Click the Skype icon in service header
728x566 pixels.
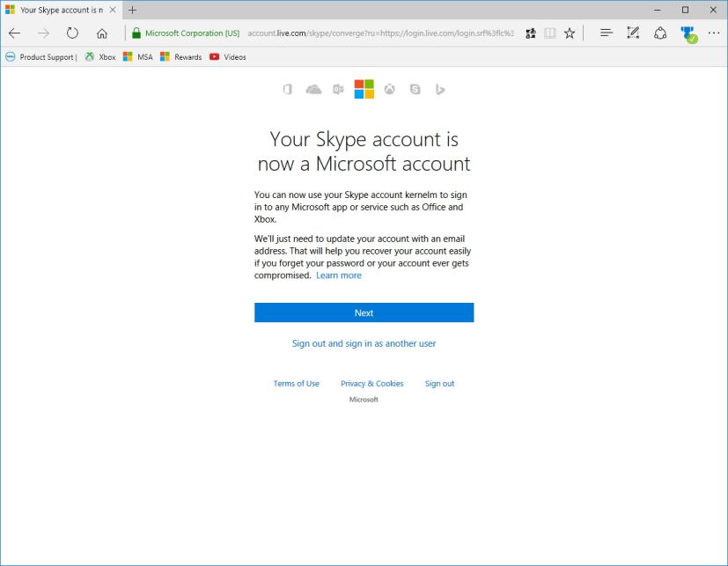coord(415,89)
